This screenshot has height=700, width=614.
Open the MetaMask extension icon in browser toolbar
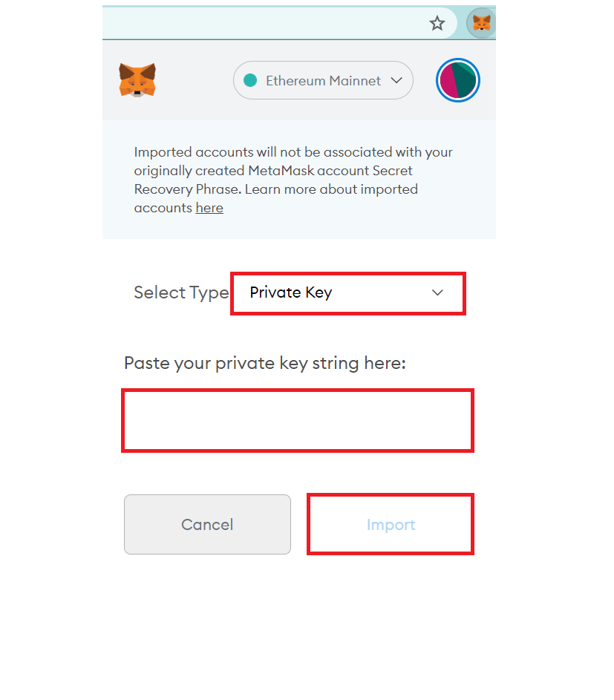point(481,23)
